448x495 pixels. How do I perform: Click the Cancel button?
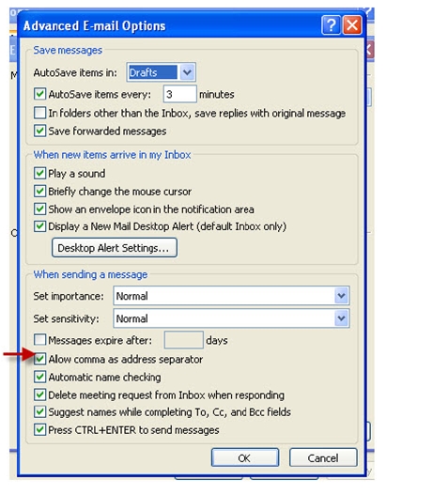tap(323, 457)
